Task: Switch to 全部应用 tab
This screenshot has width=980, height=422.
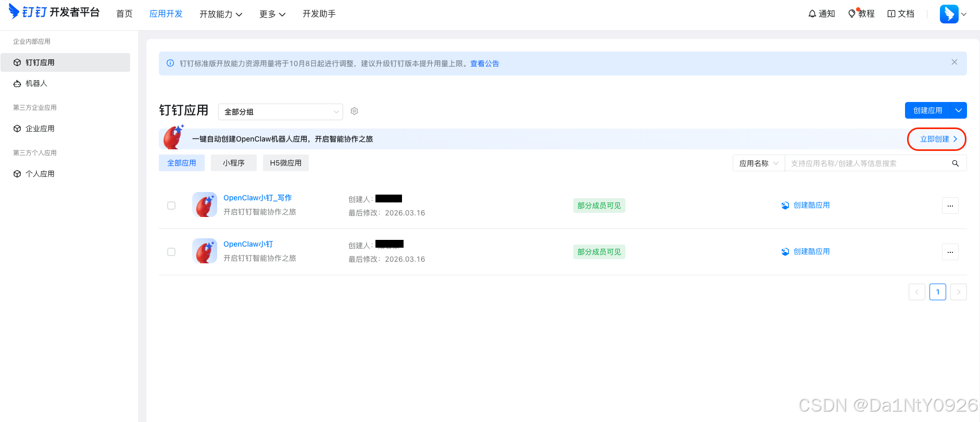Action: click(182, 163)
